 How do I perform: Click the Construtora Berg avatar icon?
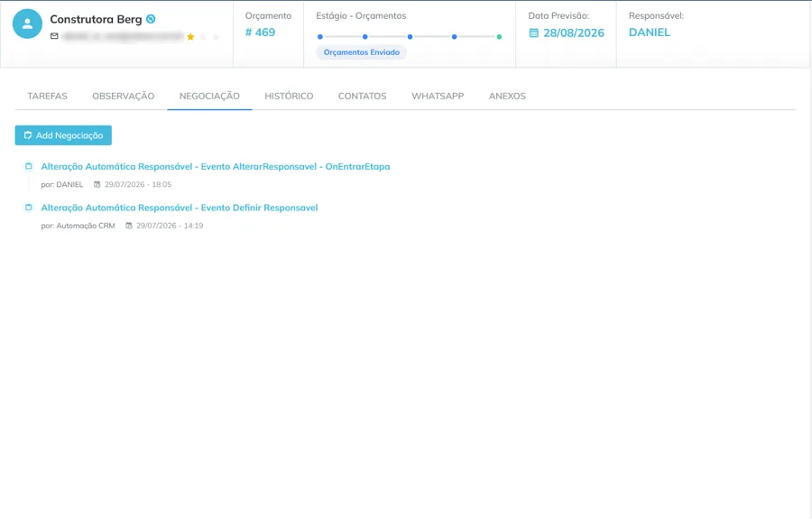tap(27, 23)
